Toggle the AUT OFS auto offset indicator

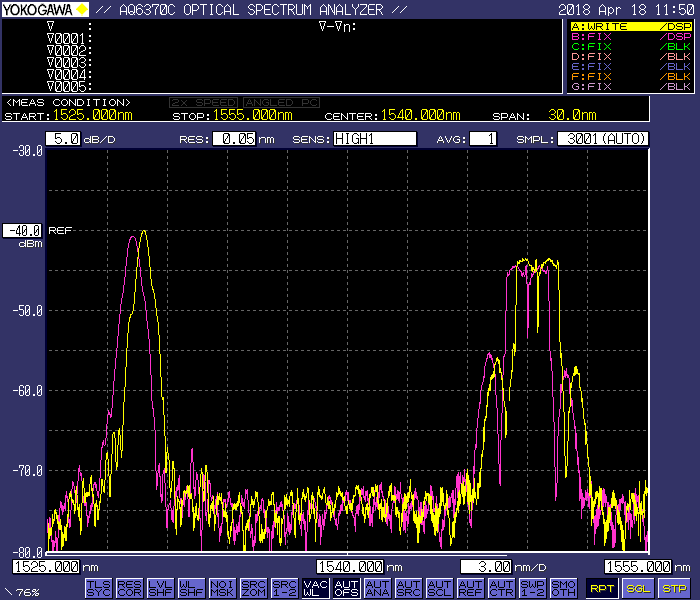click(346, 587)
